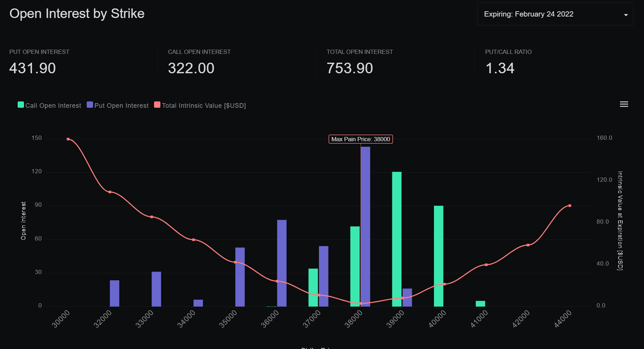Click the CALL OPEN INTEREST label

[199, 52]
